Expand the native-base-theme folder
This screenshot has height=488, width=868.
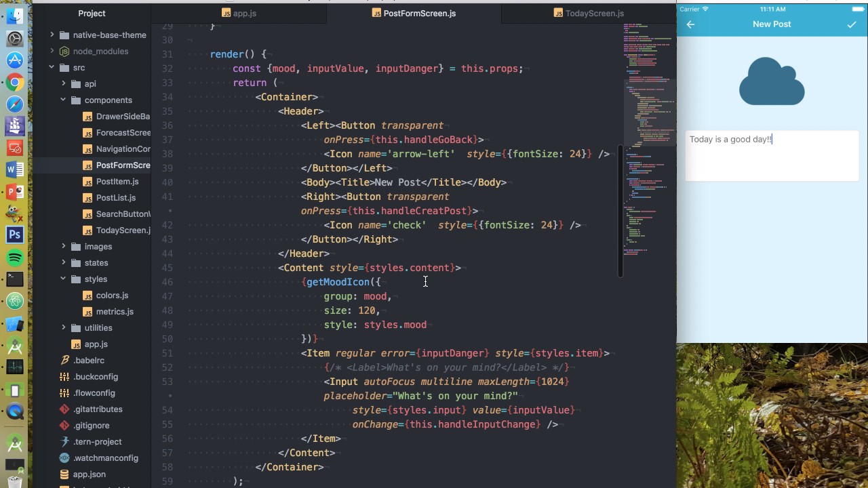pyautogui.click(x=52, y=35)
